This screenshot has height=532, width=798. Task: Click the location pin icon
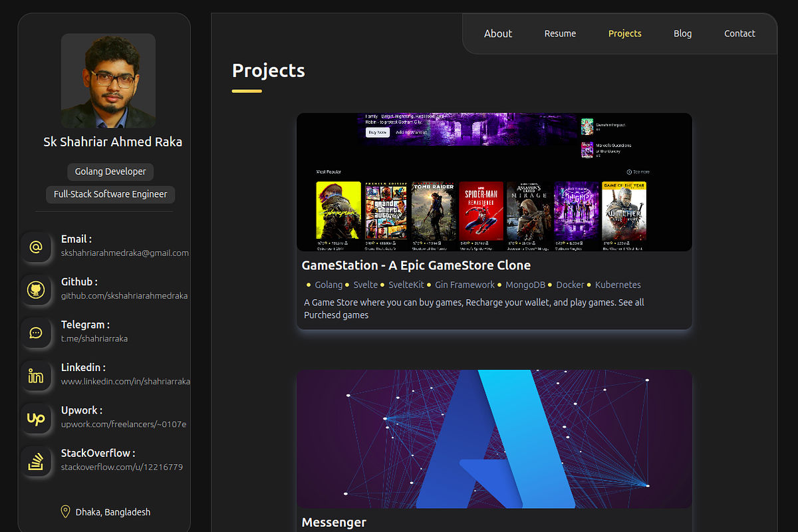click(65, 511)
